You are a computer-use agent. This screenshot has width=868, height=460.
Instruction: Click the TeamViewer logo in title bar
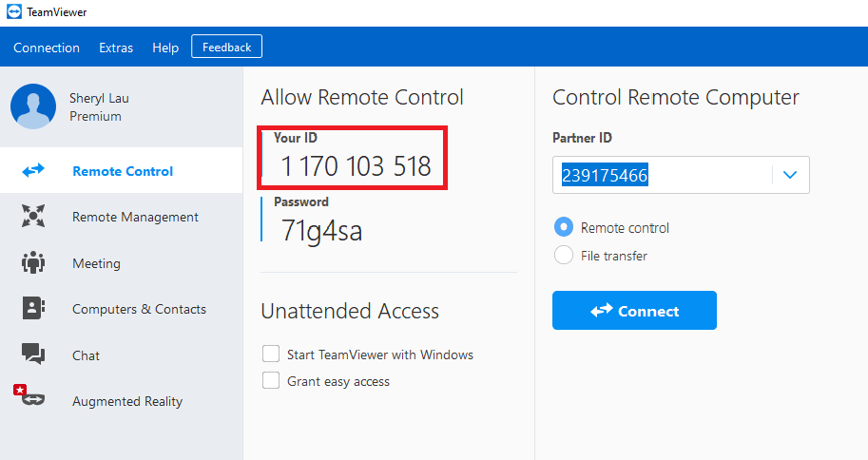(x=14, y=11)
